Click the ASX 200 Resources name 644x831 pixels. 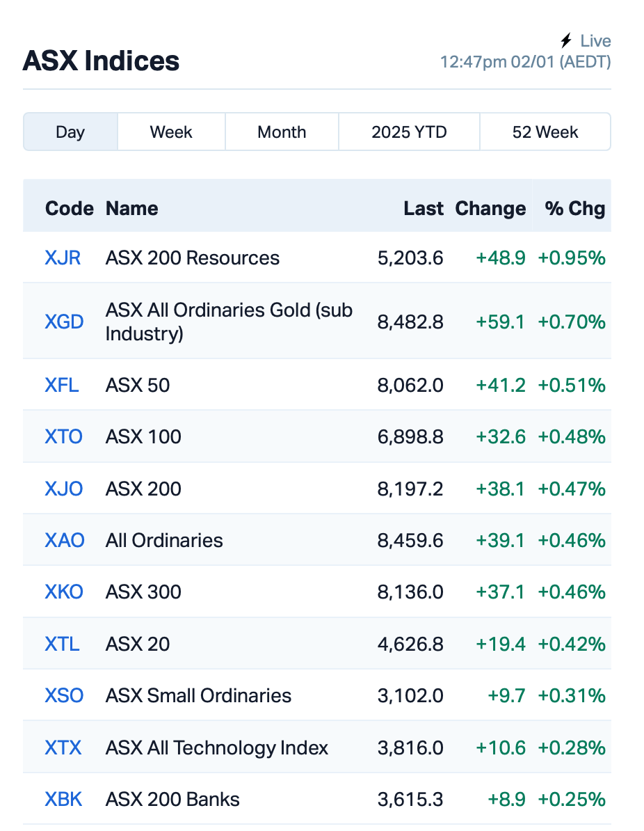click(192, 258)
